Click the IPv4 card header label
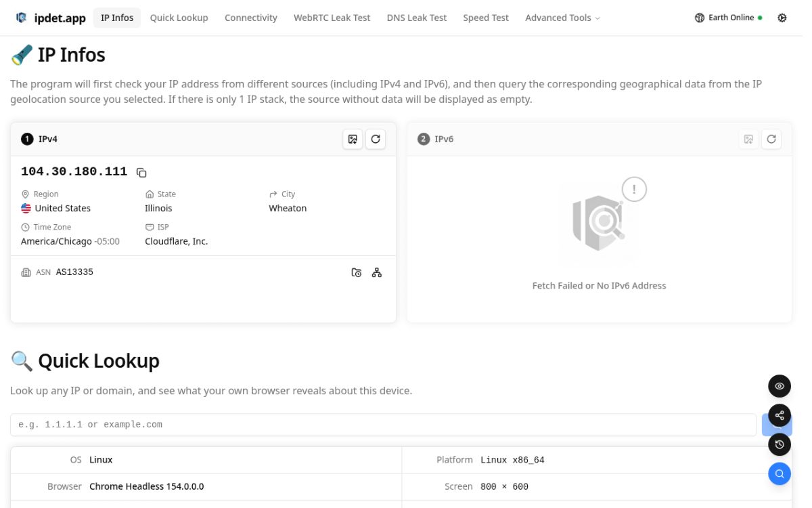812x508 pixels. click(47, 139)
